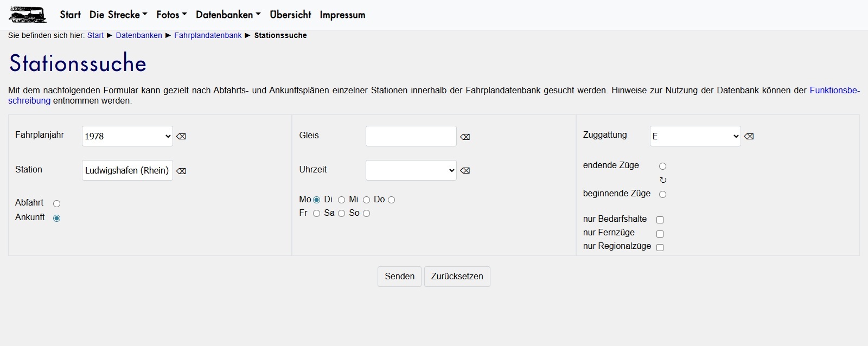Clear the Uhrzeit field with its erase icon
The image size is (868, 346).
tap(465, 170)
